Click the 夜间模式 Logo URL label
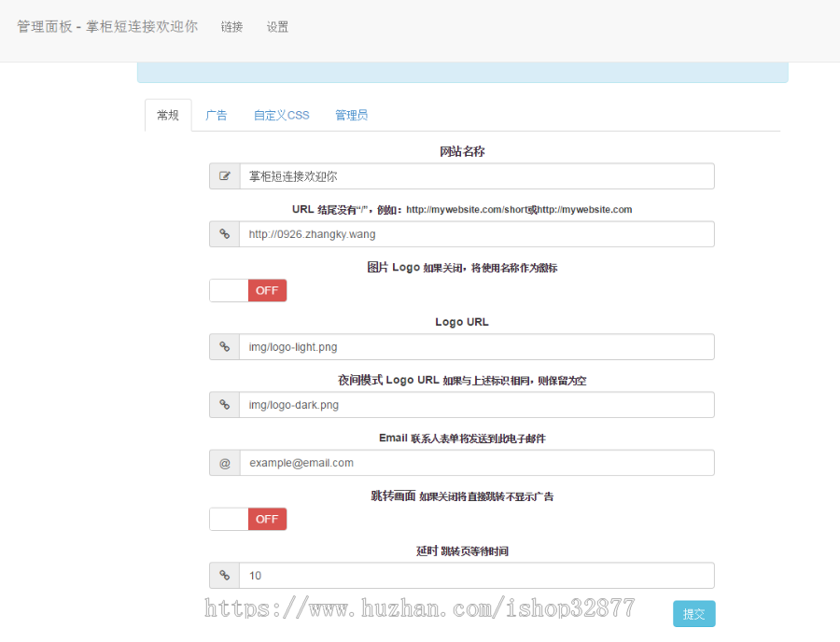 point(462,380)
